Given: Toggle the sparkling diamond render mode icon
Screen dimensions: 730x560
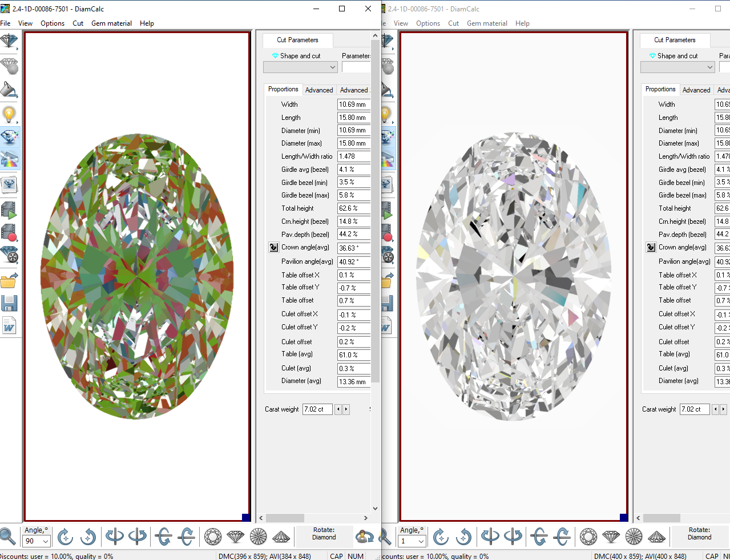Looking at the screenshot, I should [9, 137].
